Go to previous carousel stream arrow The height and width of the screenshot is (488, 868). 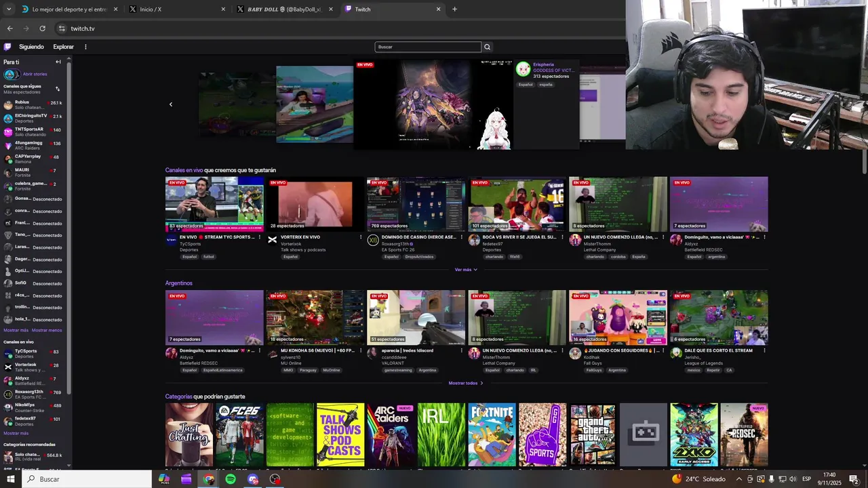click(x=171, y=104)
